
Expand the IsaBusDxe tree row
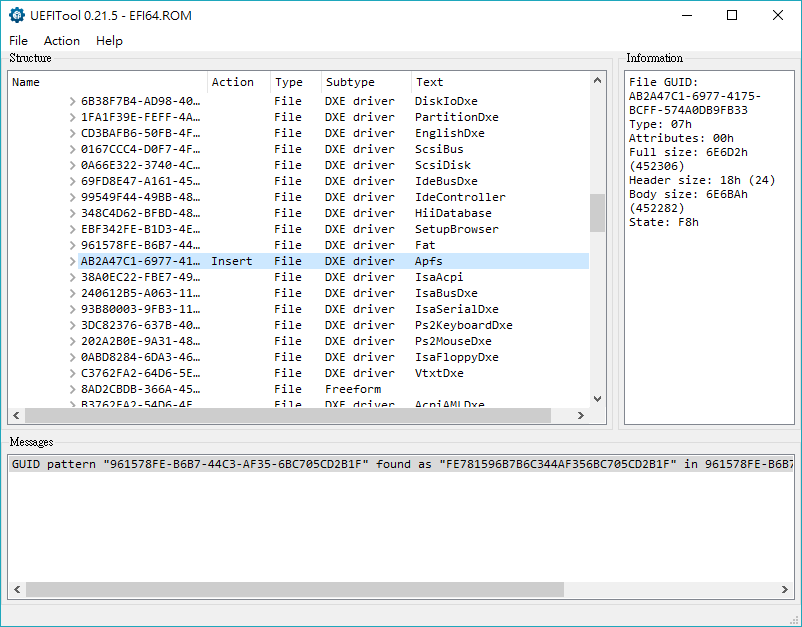click(73, 293)
